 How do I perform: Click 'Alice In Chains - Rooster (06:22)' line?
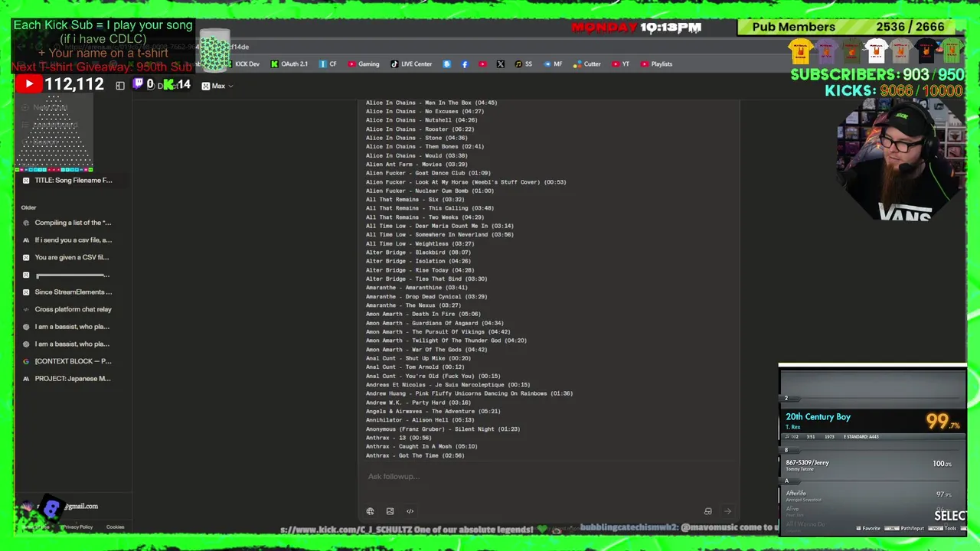point(420,129)
